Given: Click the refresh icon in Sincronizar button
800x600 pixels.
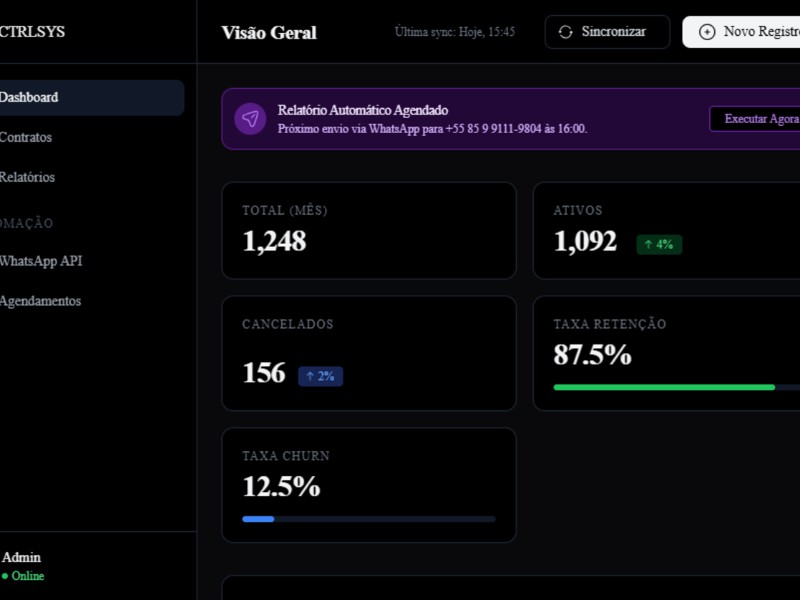Looking at the screenshot, I should [565, 32].
